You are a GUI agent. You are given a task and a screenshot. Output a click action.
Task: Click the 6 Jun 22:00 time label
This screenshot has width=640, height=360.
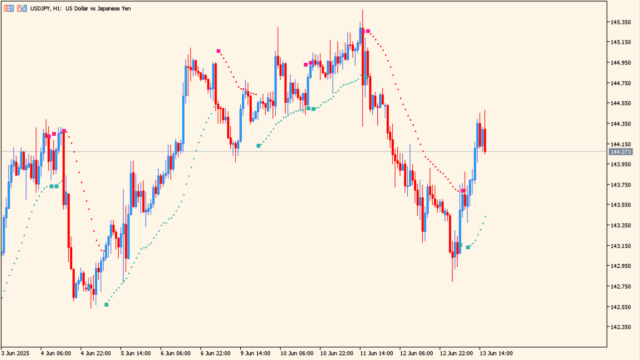[x=215, y=353]
